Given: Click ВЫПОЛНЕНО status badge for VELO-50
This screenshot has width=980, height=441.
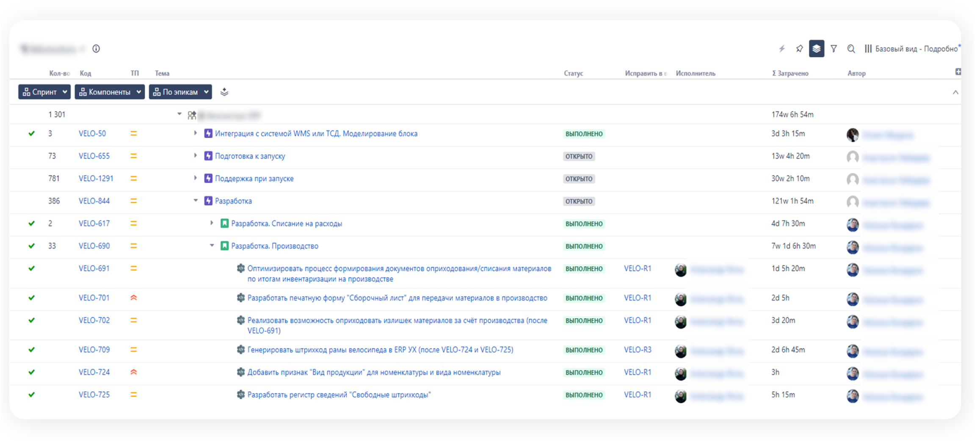Looking at the screenshot, I should coord(584,134).
